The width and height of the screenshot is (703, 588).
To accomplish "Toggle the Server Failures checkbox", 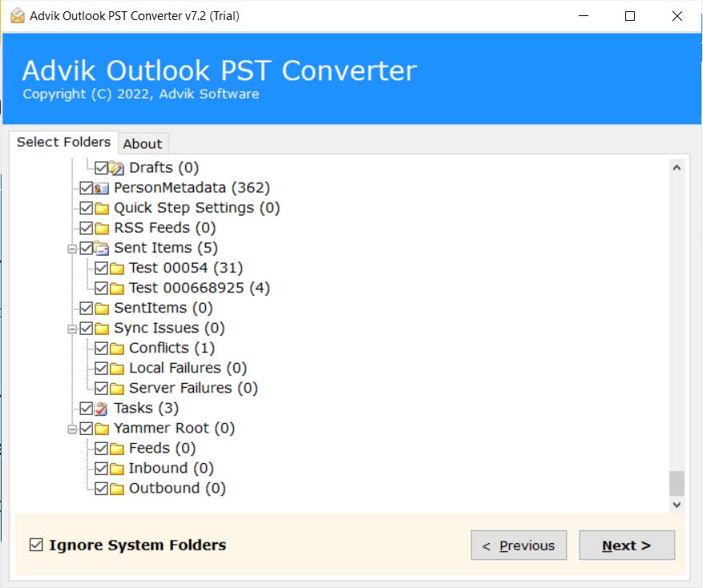I will pyautogui.click(x=101, y=389).
